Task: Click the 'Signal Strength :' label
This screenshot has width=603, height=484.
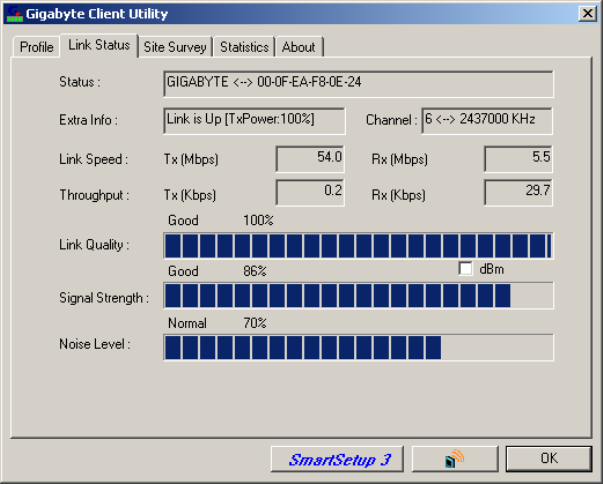Action: pos(104,298)
